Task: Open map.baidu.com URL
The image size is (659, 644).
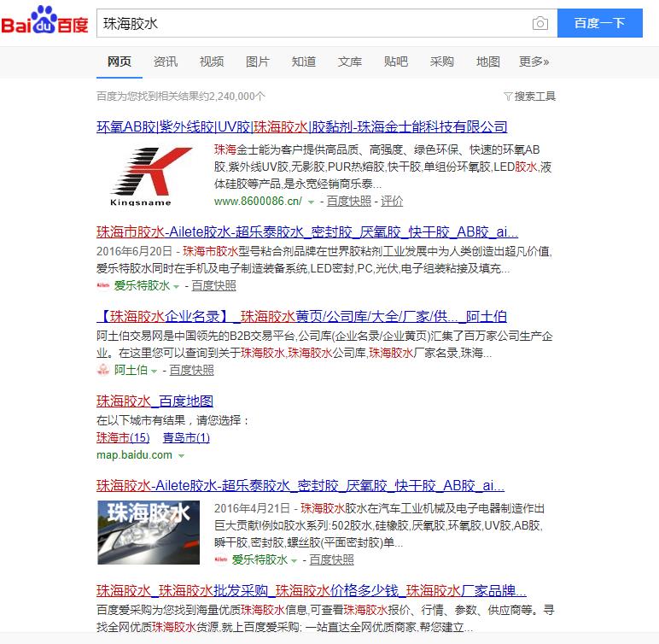Action: click(x=135, y=454)
